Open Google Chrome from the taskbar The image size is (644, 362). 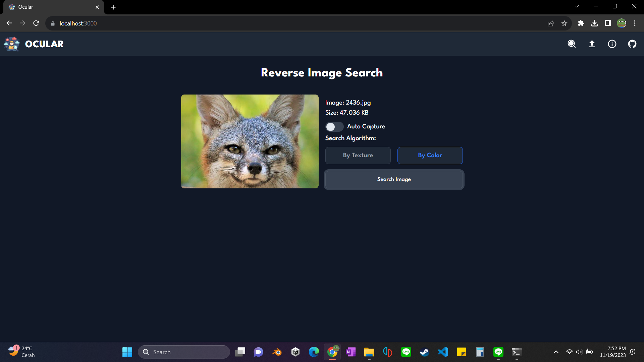click(332, 352)
